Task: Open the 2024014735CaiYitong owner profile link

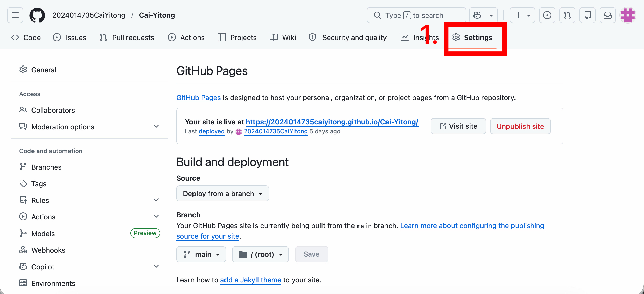Action: pos(89,15)
